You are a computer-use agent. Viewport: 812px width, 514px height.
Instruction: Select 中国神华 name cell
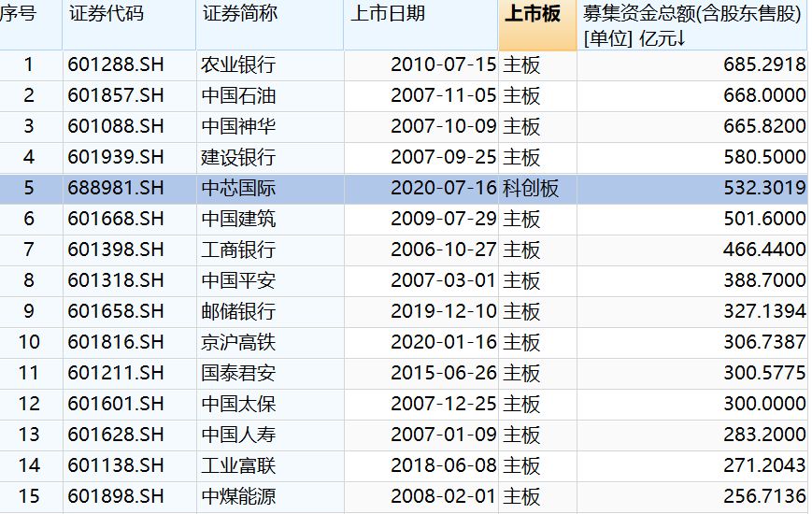coord(270,127)
